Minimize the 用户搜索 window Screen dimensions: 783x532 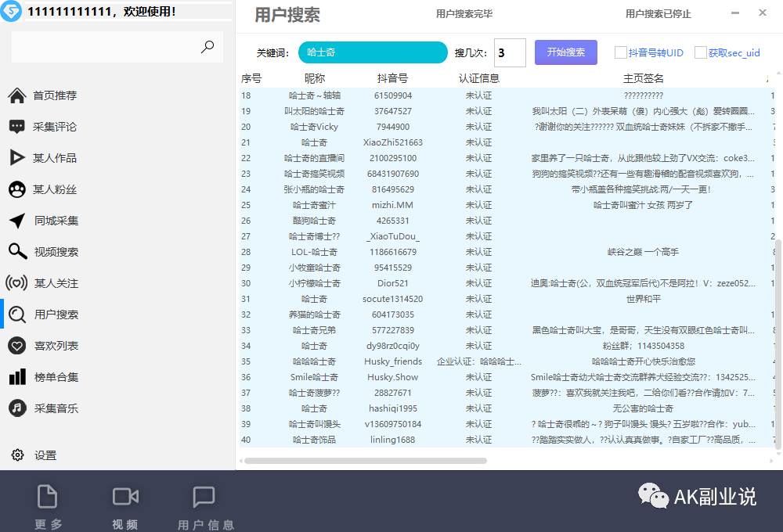point(735,13)
